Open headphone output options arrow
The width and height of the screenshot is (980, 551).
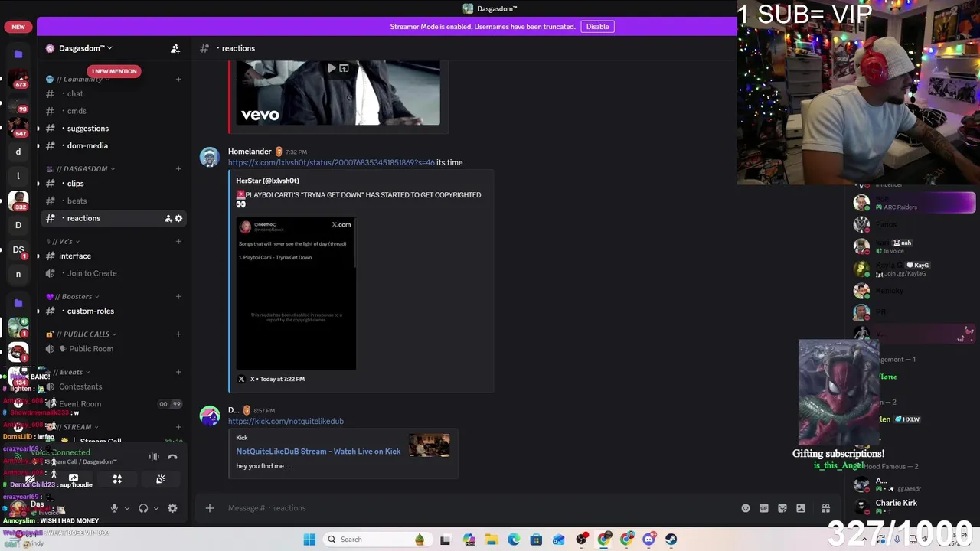click(156, 508)
